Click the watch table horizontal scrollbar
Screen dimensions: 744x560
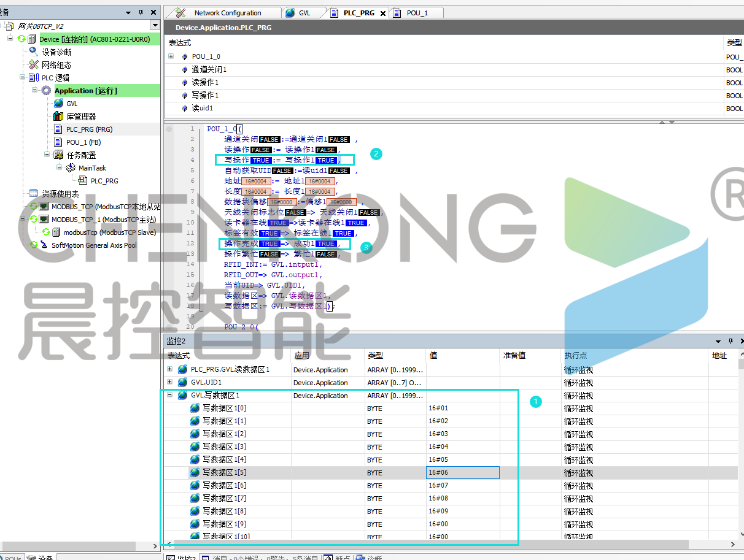click(430, 544)
